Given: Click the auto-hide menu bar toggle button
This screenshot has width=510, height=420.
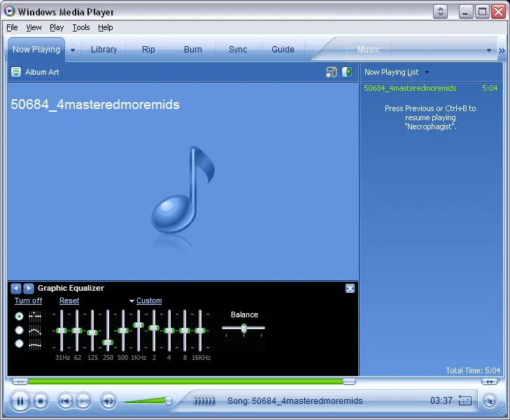Looking at the screenshot, I should point(441,12).
